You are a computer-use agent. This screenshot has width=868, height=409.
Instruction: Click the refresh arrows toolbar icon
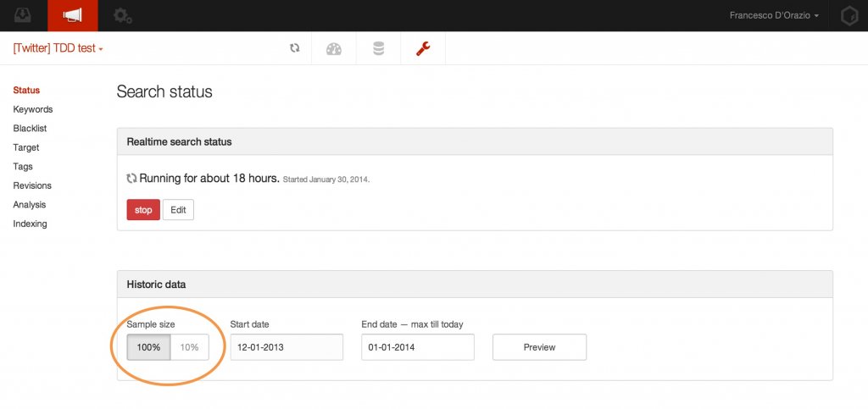294,49
